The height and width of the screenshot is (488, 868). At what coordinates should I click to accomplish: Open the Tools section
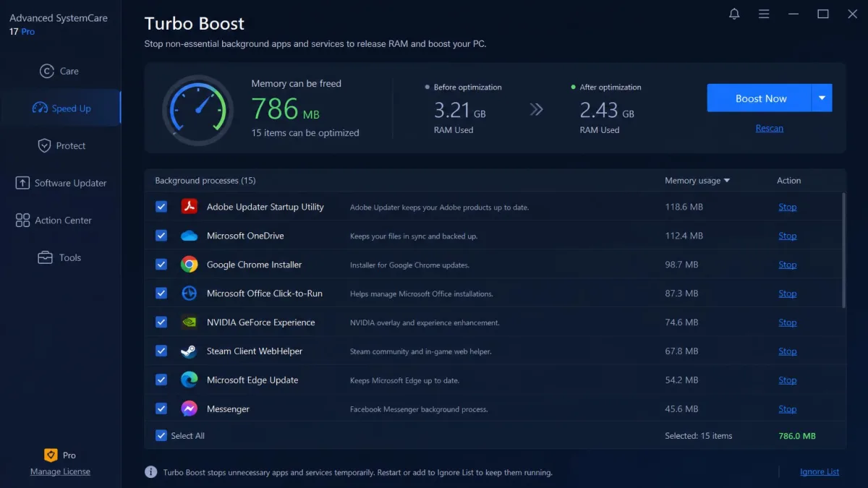[60, 257]
